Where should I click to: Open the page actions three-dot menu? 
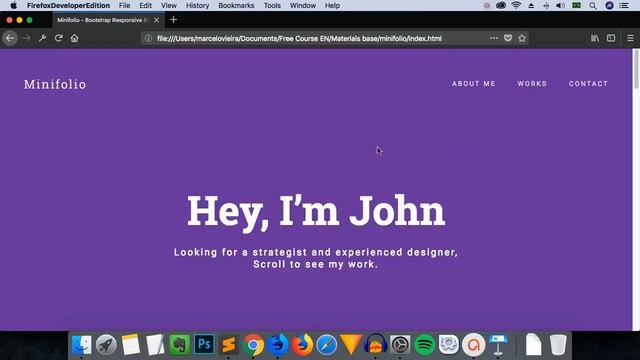click(x=494, y=38)
